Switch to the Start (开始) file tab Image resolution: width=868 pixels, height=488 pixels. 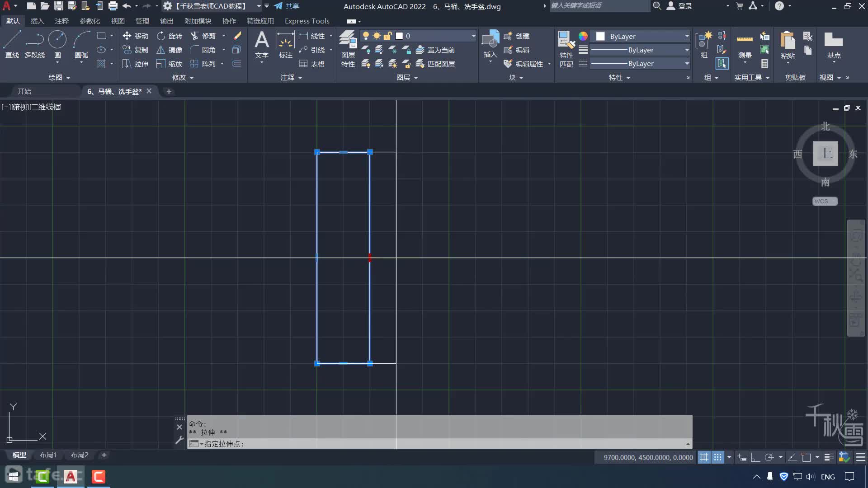point(24,91)
